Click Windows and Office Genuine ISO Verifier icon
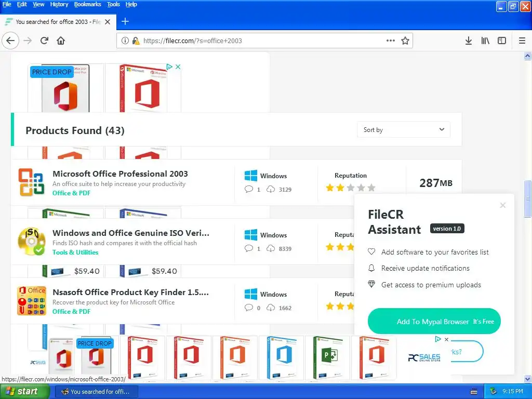This screenshot has height=399, width=532. [31, 241]
